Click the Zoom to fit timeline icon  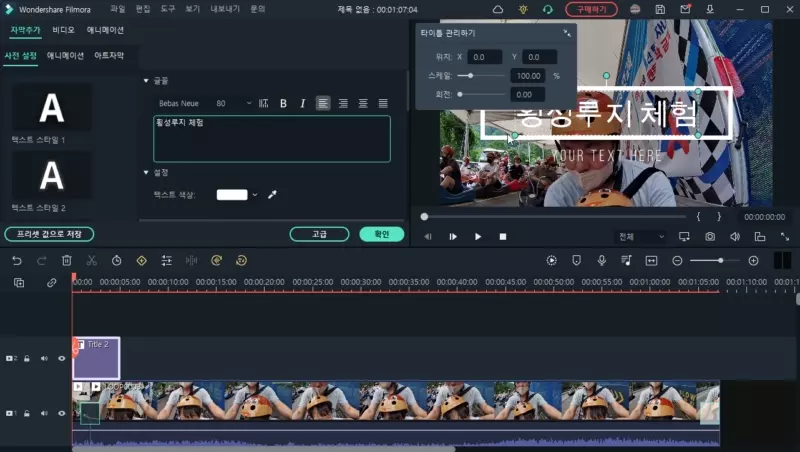click(652, 261)
